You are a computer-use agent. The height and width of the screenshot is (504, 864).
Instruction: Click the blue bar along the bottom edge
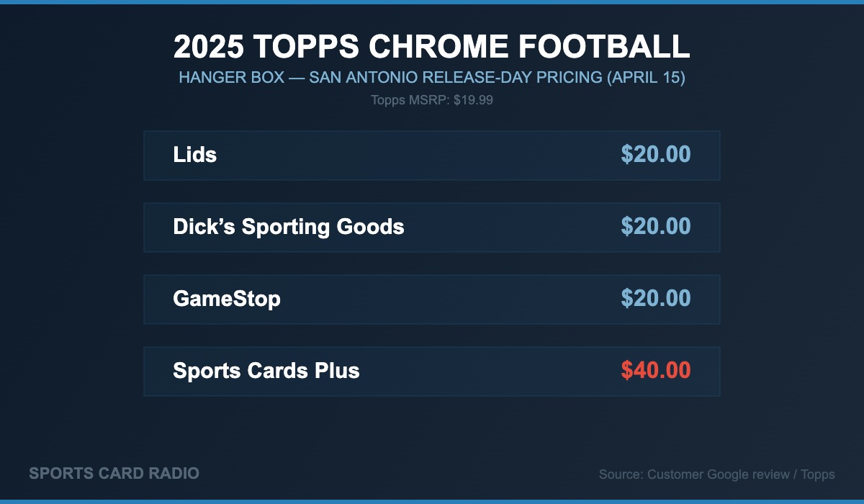coord(432,501)
